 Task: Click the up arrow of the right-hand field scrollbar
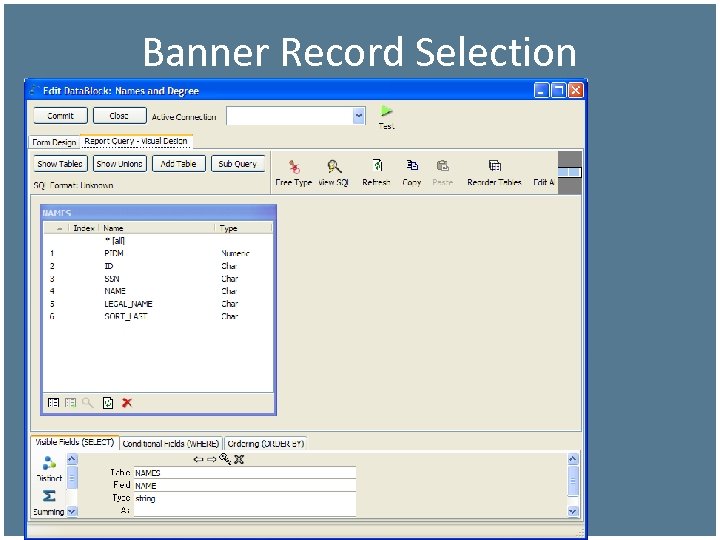tap(573, 459)
